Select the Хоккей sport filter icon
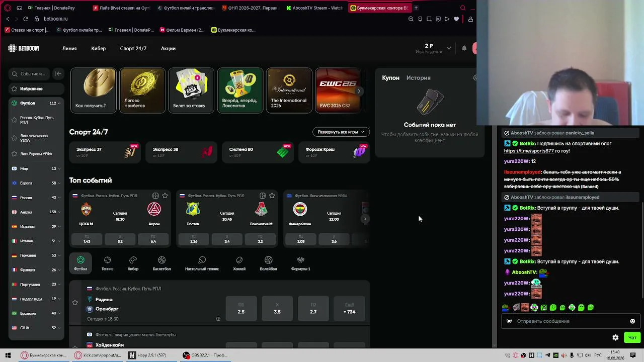644x362 pixels. [x=239, y=263]
